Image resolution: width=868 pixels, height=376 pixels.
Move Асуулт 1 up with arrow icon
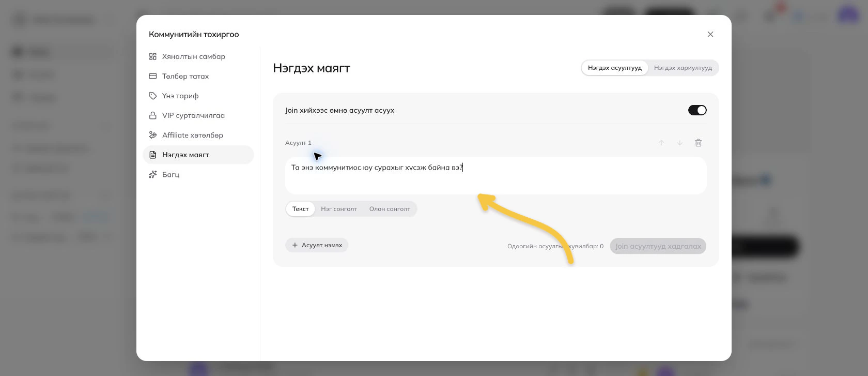(x=661, y=143)
